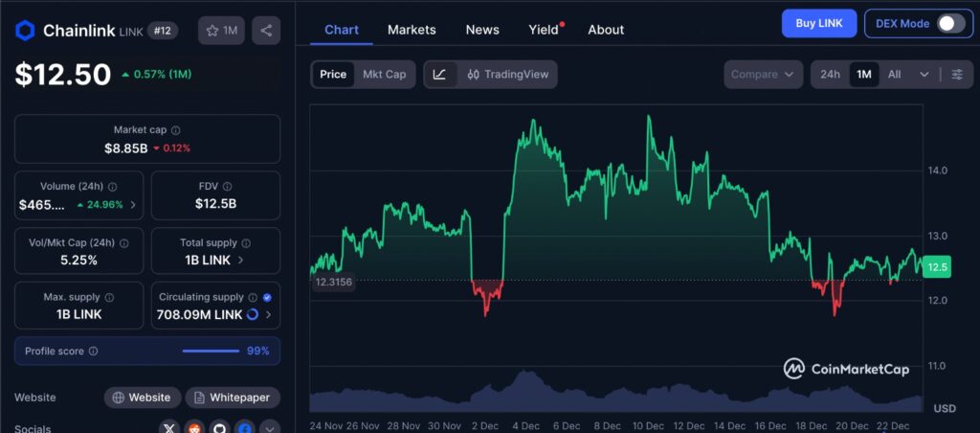
Task: Click the circulating supply progress ring icon
Action: pos(253,315)
